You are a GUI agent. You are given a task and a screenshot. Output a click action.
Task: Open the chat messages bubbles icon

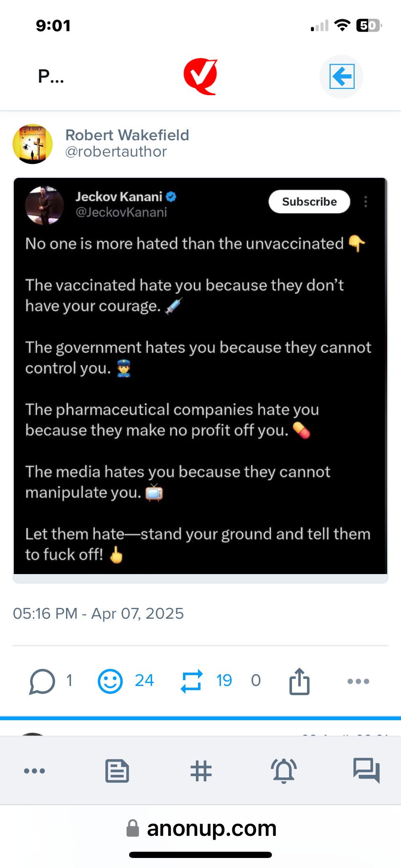366,771
